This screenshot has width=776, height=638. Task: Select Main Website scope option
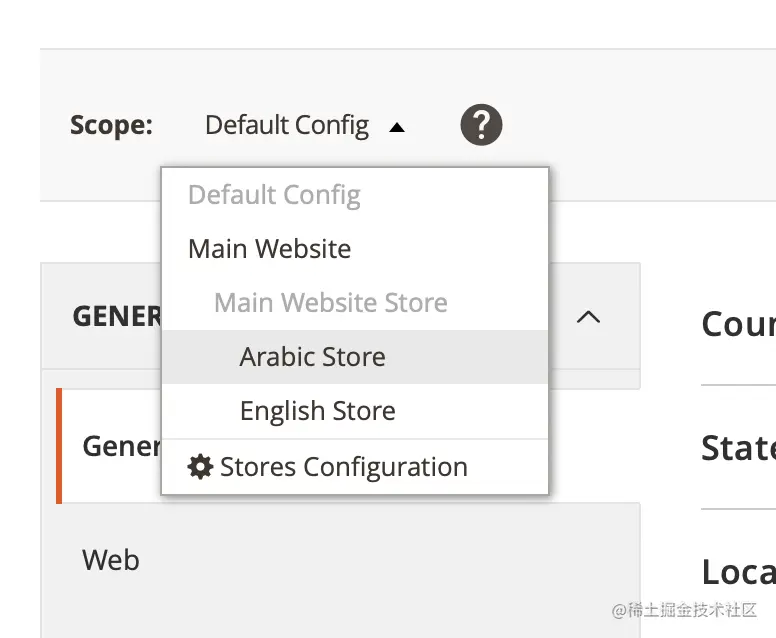355,248
